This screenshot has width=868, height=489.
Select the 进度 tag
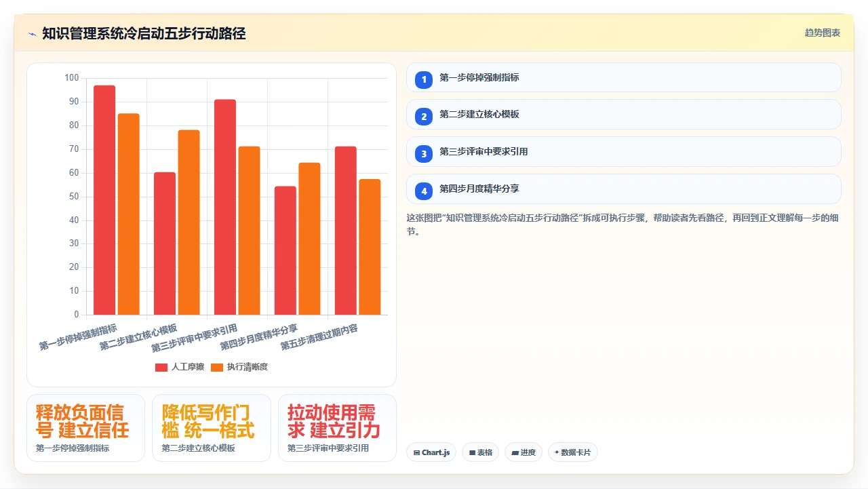(x=524, y=452)
